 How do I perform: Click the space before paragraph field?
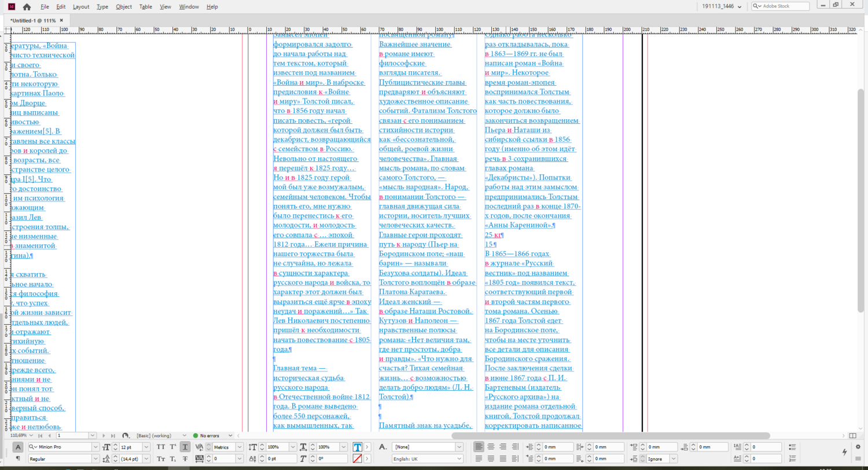point(662,447)
